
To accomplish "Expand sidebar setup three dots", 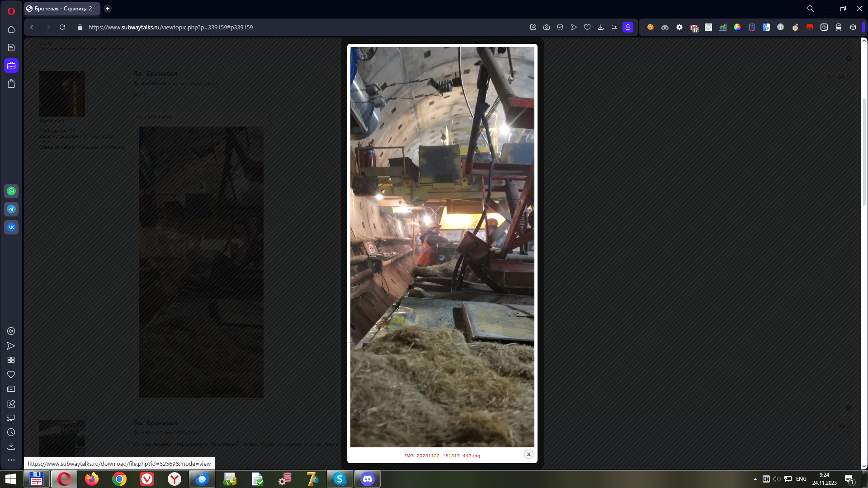I will tap(11, 460).
